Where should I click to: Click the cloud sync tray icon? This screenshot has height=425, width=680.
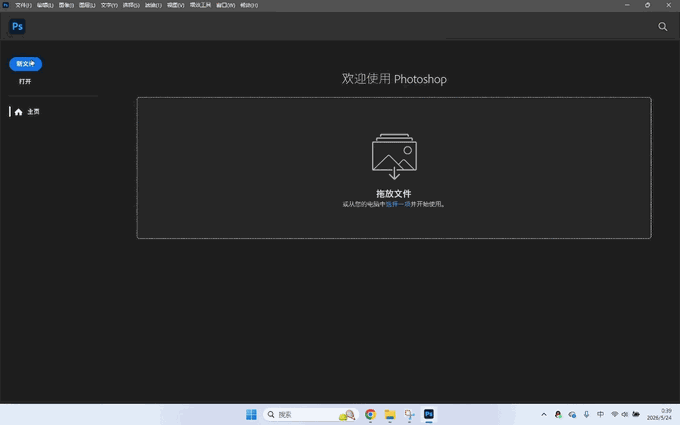pyautogui.click(x=572, y=415)
